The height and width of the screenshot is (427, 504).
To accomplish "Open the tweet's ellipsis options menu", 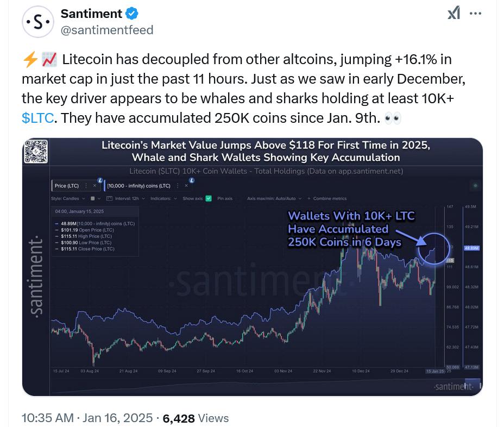I will (476, 13).
